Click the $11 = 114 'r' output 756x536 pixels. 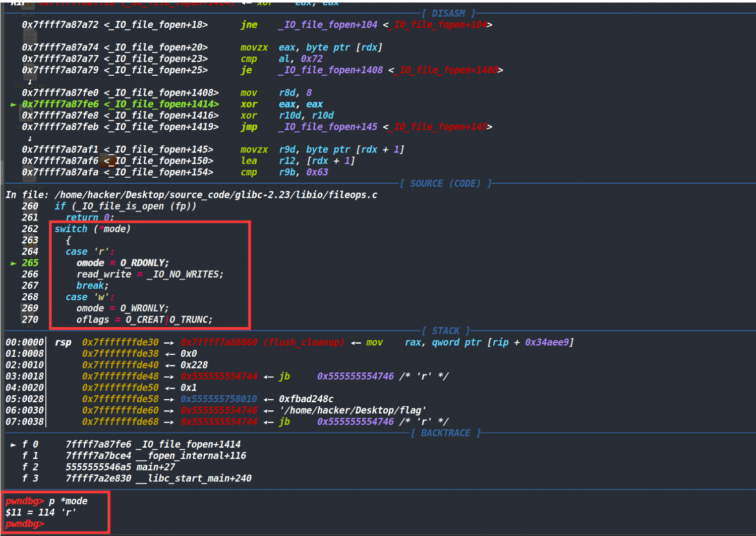[x=41, y=513]
